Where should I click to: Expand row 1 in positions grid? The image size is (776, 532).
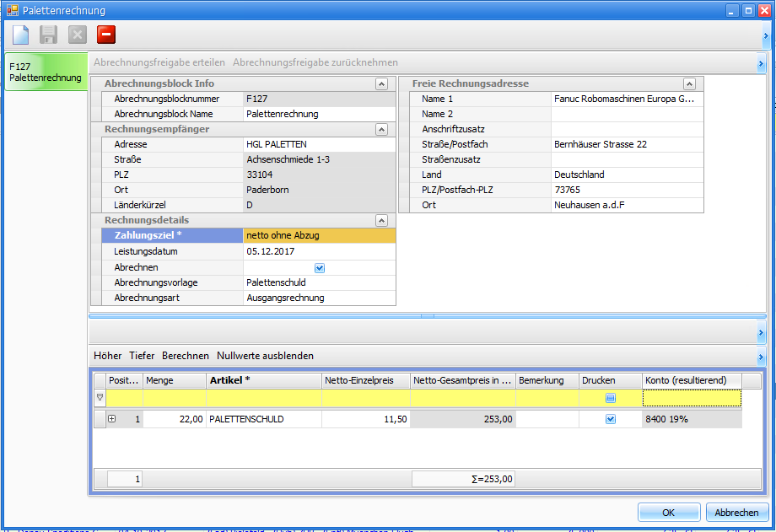pos(112,419)
